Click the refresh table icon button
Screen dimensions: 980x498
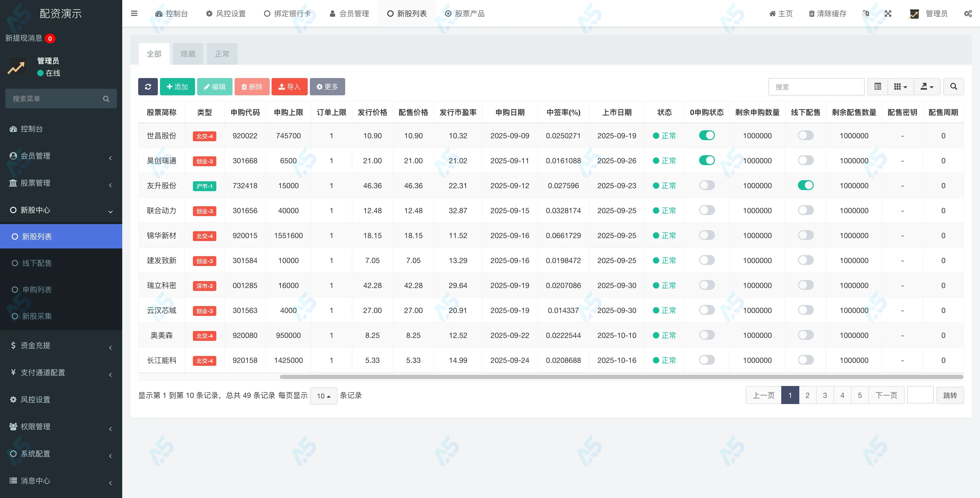[x=148, y=87]
